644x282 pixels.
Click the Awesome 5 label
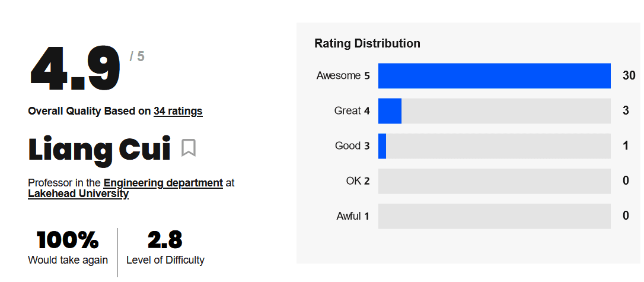(x=343, y=75)
